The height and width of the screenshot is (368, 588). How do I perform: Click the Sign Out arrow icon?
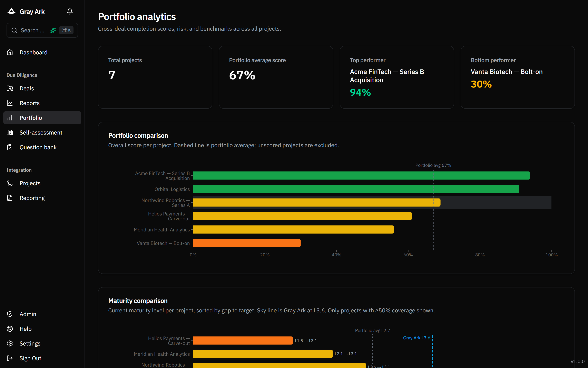coord(10,358)
